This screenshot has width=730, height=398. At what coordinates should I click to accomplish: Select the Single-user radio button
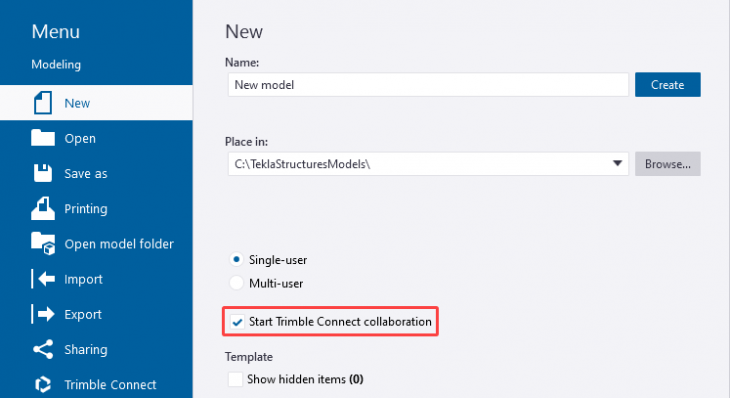[x=237, y=259]
